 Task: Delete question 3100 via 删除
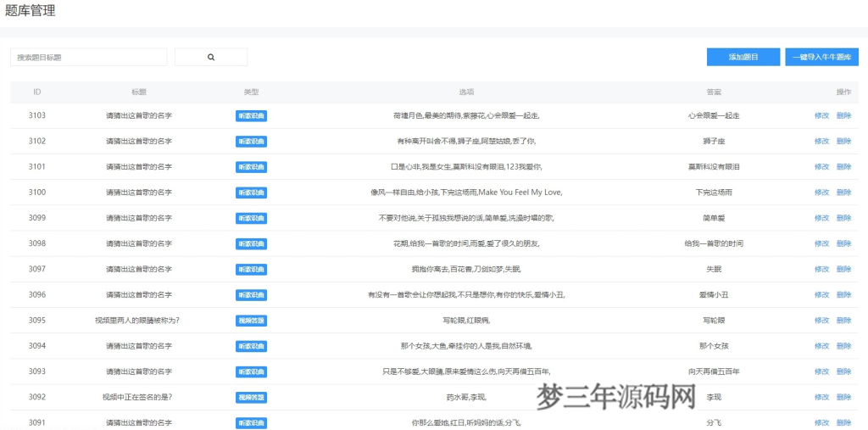[x=843, y=193]
